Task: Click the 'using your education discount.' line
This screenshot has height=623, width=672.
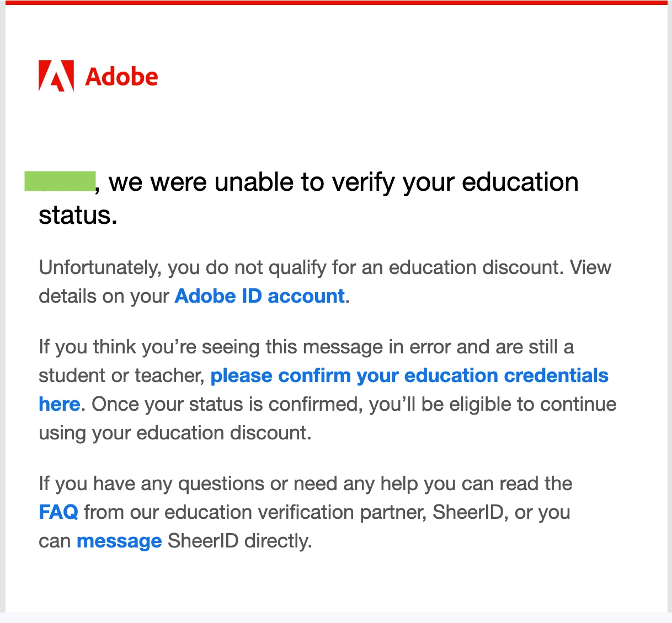Action: pyautogui.click(x=175, y=433)
